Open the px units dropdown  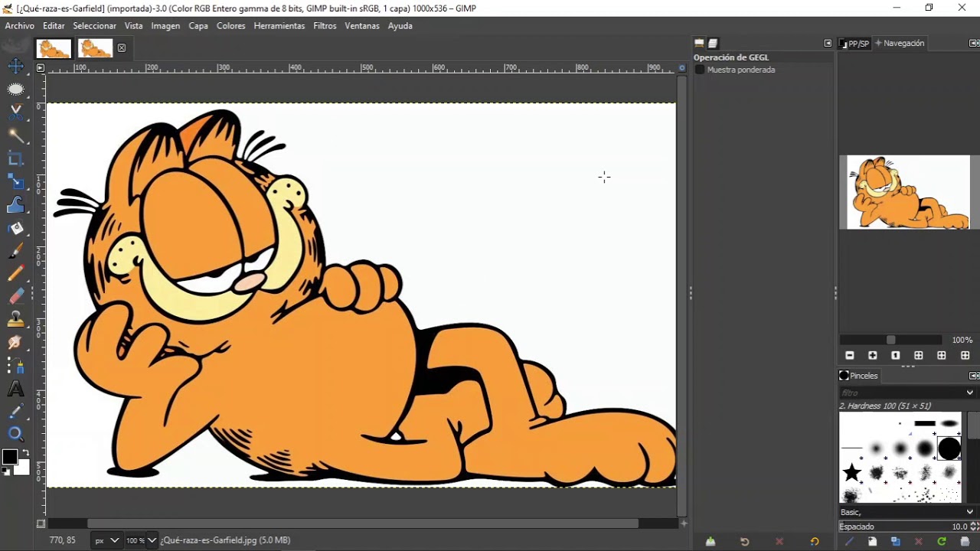tap(106, 540)
